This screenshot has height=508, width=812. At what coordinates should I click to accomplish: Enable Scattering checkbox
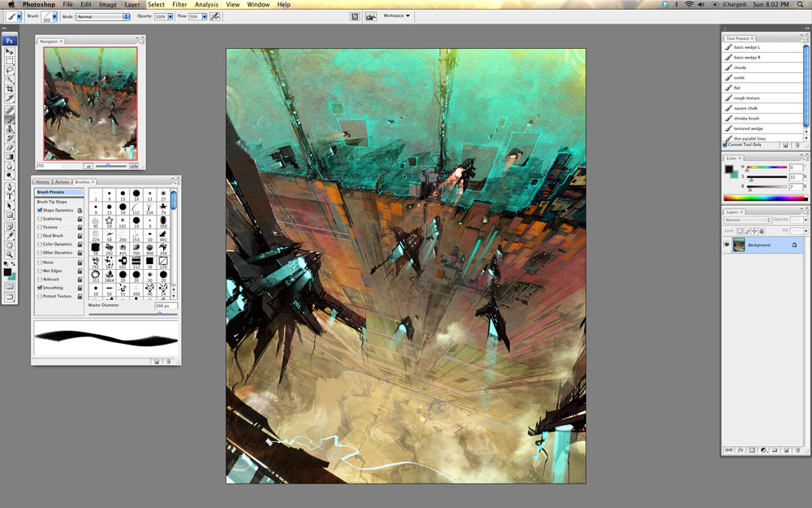point(40,219)
